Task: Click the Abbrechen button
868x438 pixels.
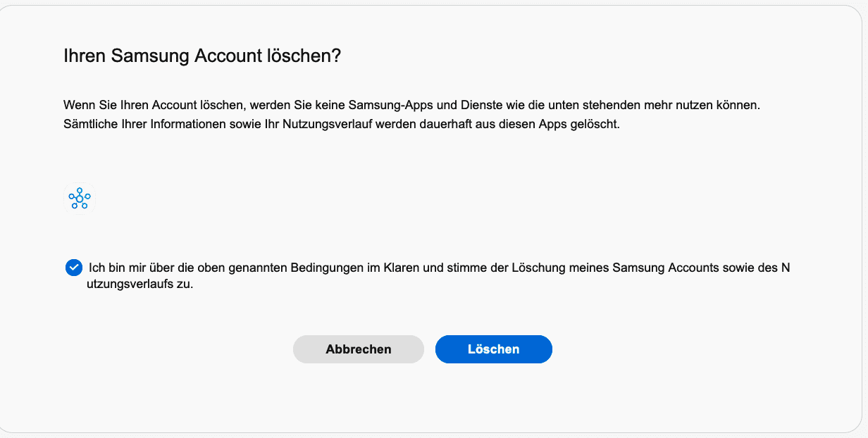Action: [x=359, y=349]
